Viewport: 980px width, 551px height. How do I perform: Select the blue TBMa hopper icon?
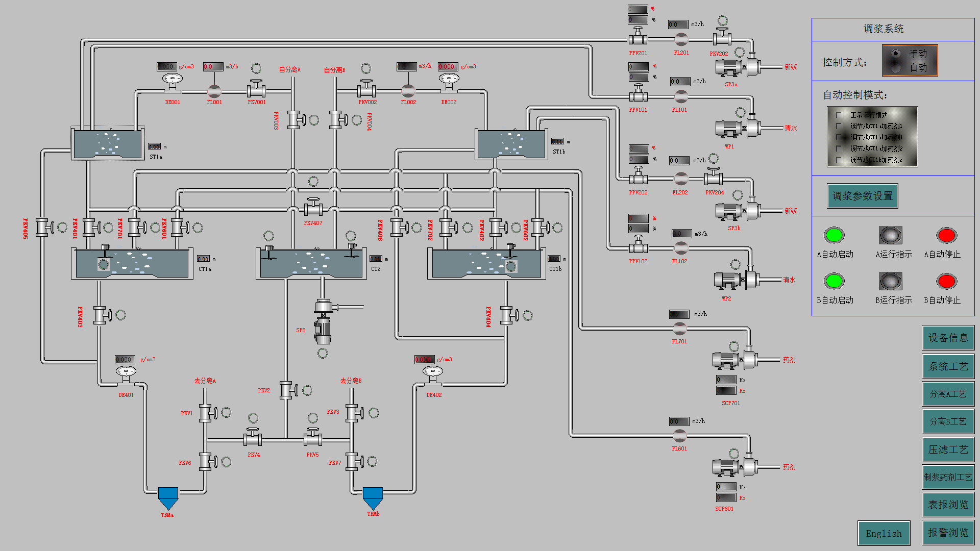(x=167, y=496)
